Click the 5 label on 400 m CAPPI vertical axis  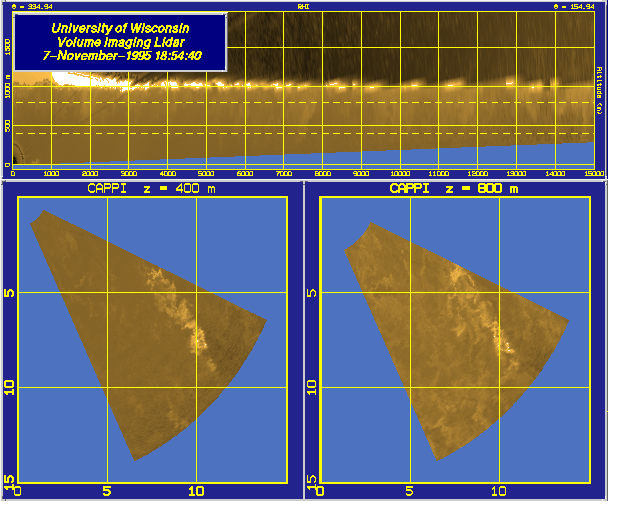coord(9,293)
